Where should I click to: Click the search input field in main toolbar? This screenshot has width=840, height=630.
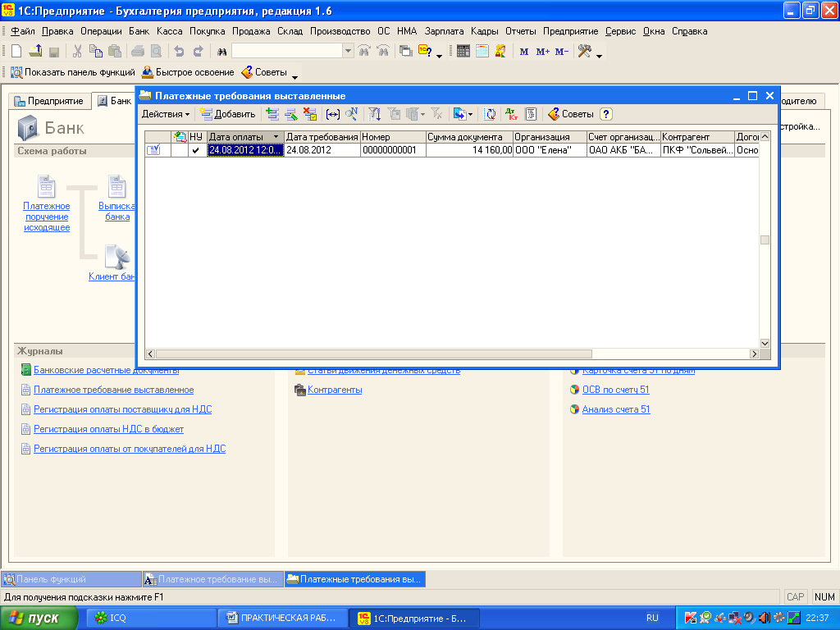coord(287,51)
